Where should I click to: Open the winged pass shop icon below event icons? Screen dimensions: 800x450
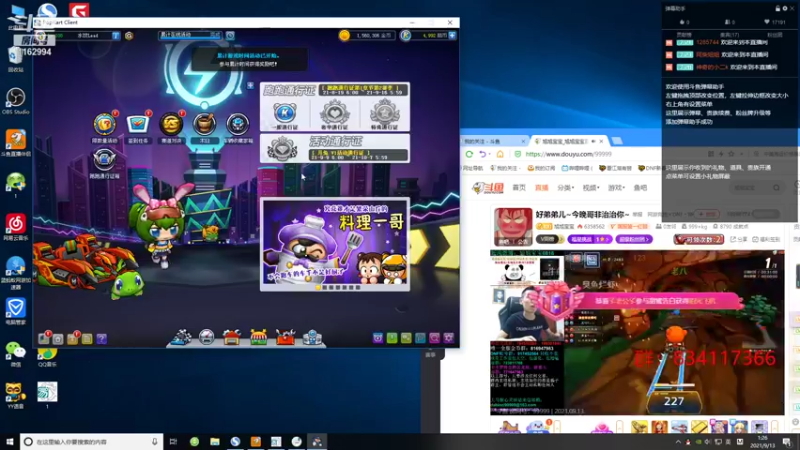[x=104, y=159]
